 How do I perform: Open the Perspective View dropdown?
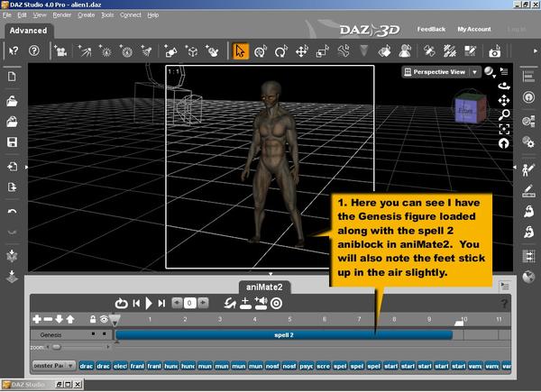coord(441,72)
